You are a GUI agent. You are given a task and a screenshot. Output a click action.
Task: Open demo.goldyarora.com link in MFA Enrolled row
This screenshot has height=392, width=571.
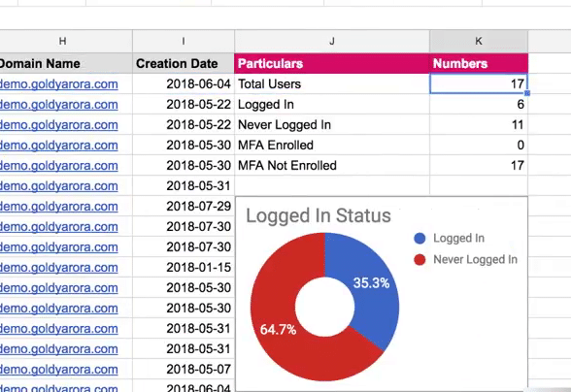coord(59,146)
